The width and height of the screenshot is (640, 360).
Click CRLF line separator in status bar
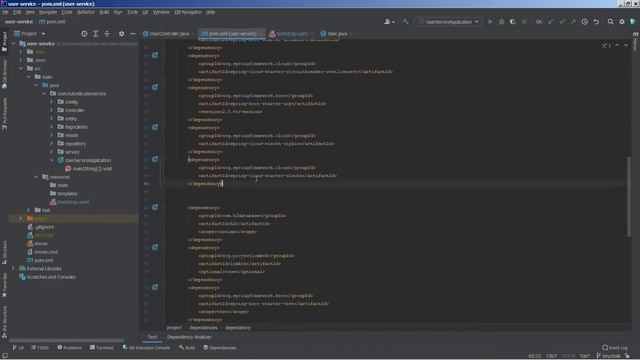coord(551,356)
